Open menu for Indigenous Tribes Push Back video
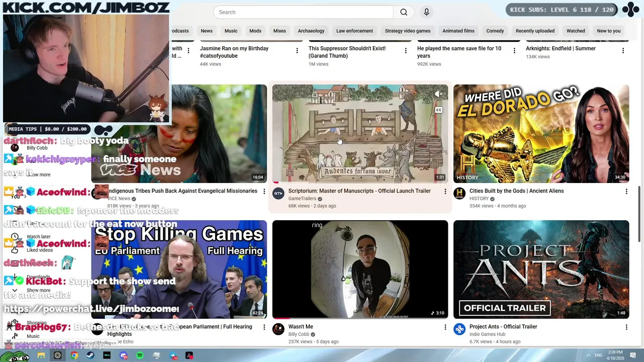This screenshot has width=644, height=362. (x=264, y=191)
